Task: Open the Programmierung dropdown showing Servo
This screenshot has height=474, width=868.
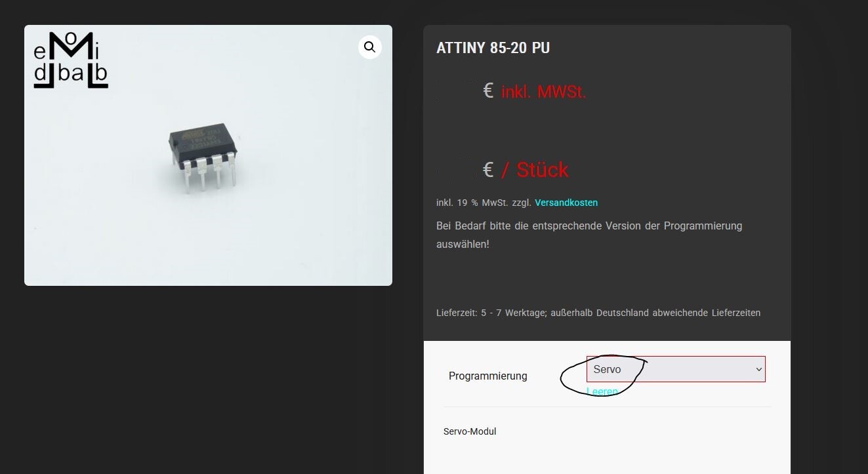Action: (x=676, y=369)
